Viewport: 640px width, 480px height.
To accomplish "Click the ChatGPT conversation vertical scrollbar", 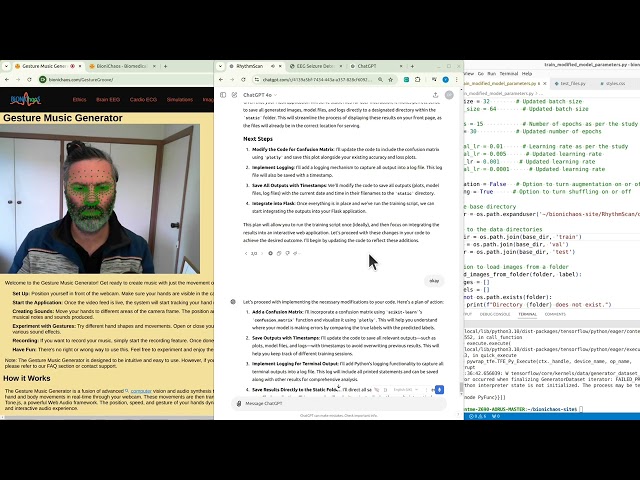I will pyautogui.click(x=462, y=387).
